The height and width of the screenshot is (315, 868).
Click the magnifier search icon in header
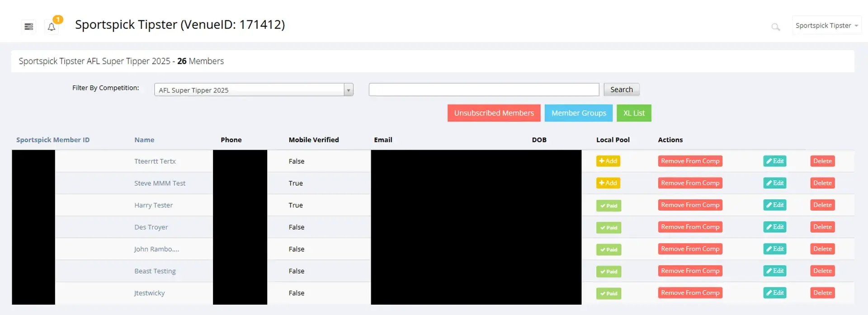[775, 27]
